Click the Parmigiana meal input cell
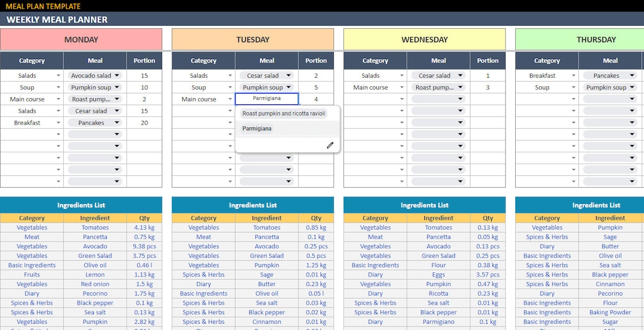 point(267,98)
